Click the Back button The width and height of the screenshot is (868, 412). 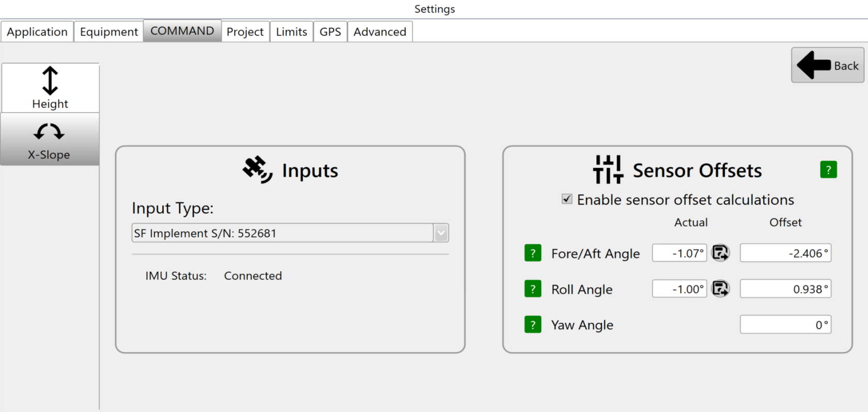(828, 65)
